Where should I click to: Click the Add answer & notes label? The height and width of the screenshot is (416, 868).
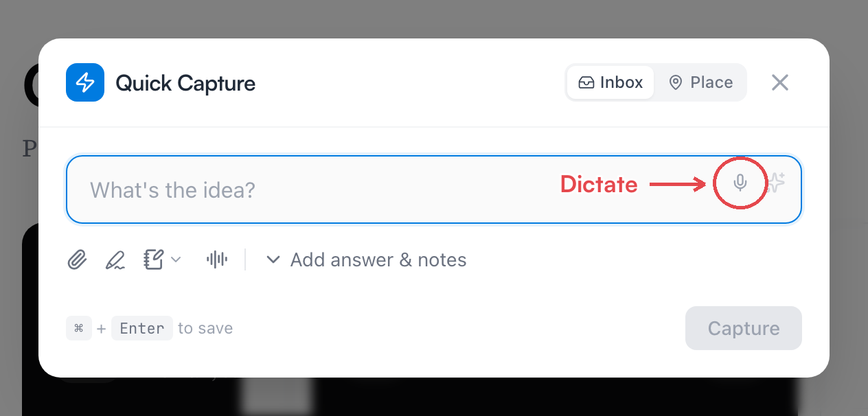point(378,259)
